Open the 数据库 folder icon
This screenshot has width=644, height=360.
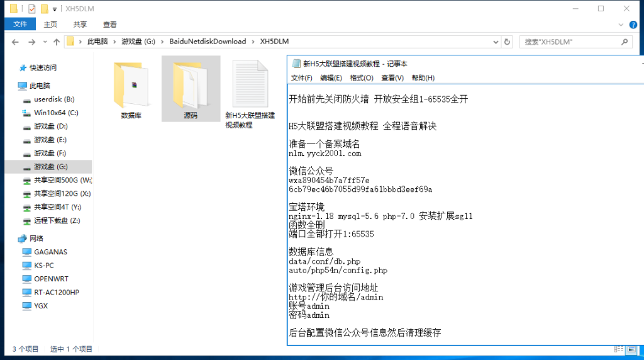131,85
